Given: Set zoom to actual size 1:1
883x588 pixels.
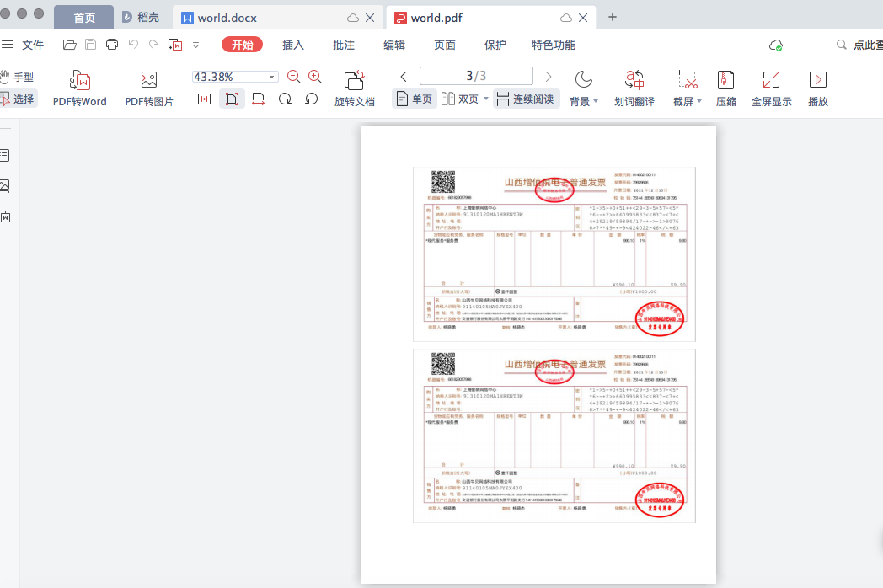Looking at the screenshot, I should coord(203,99).
